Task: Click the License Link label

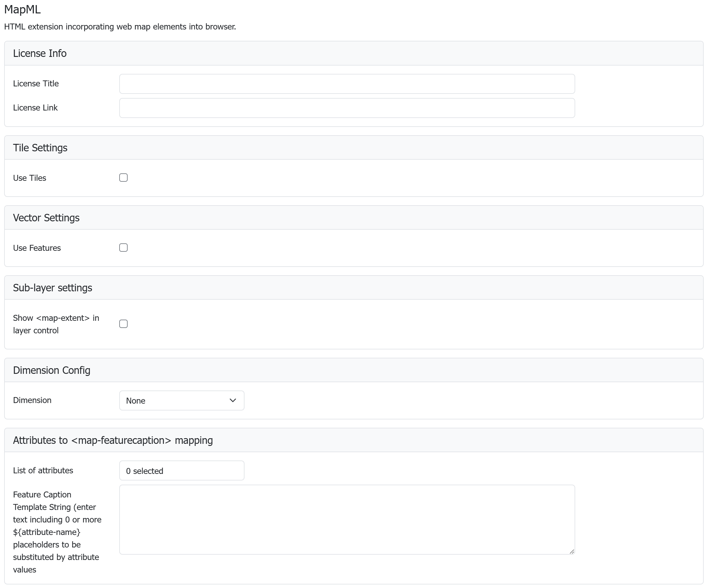Action: coord(35,108)
